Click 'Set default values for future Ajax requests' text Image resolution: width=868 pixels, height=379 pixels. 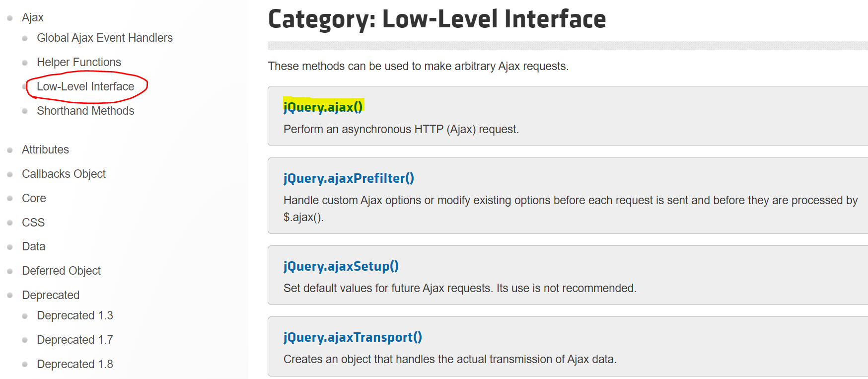[x=460, y=288]
